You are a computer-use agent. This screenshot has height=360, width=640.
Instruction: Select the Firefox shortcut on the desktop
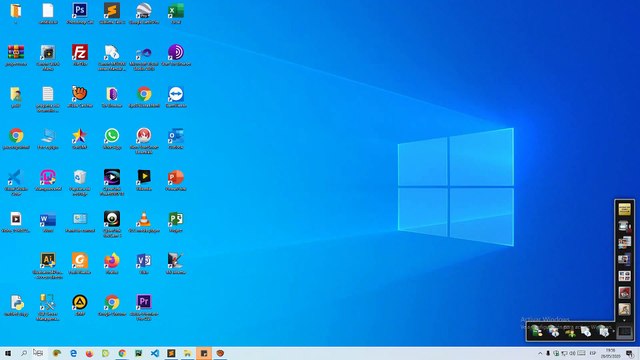pos(112,264)
